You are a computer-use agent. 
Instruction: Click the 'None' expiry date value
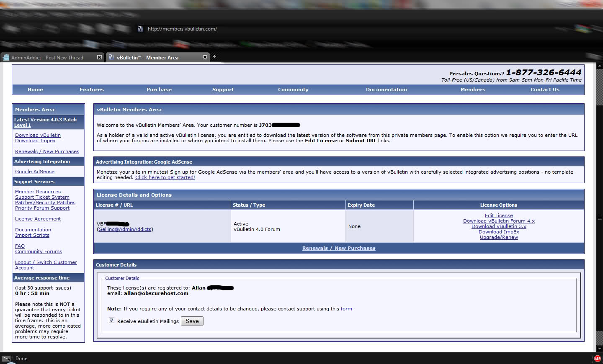click(x=354, y=226)
